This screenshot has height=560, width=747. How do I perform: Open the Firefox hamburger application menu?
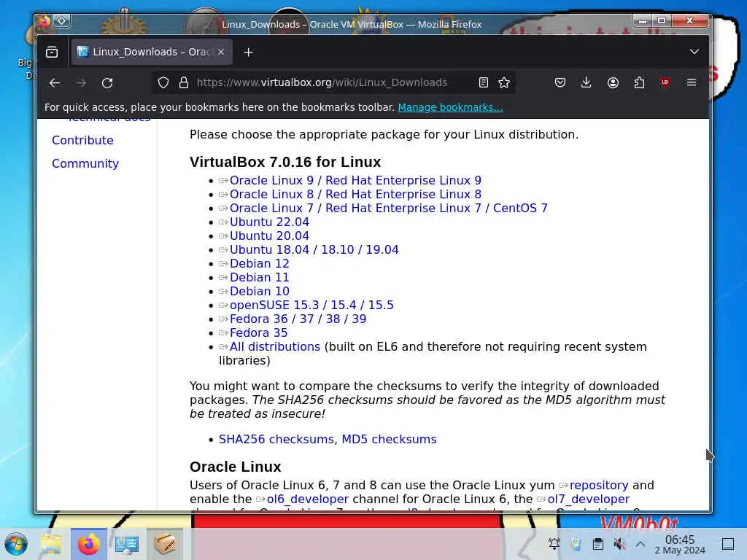coord(692,82)
